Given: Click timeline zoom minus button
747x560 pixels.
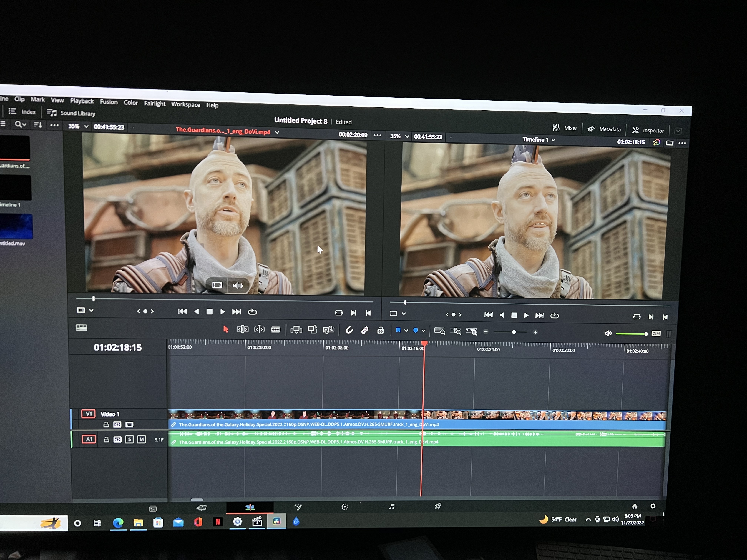Looking at the screenshot, I should pyautogui.click(x=486, y=332).
